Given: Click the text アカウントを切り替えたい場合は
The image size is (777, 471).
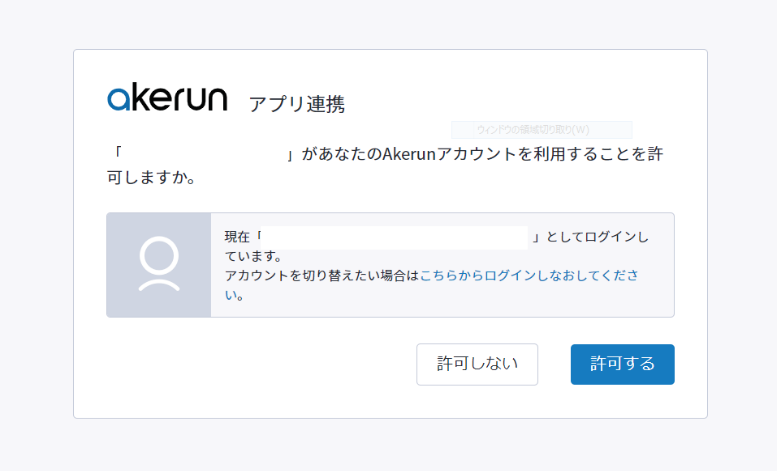Looking at the screenshot, I should [322, 276].
